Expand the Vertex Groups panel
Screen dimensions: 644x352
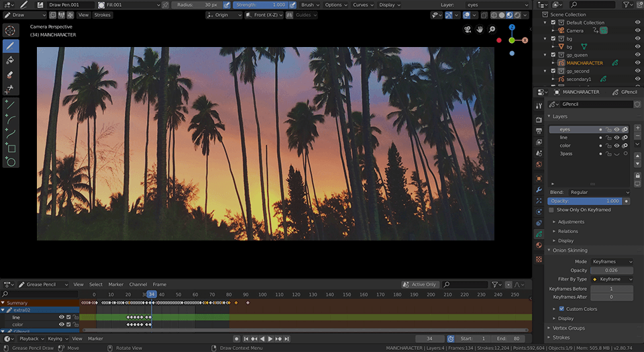568,328
